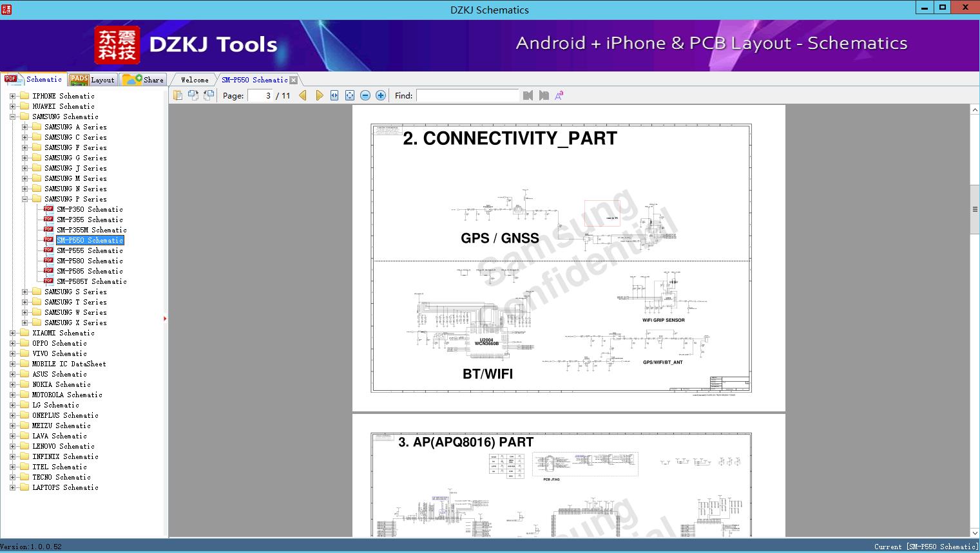Click folder icon of NOKIA Schematic
The width and height of the screenshot is (980, 553).
pos(24,384)
